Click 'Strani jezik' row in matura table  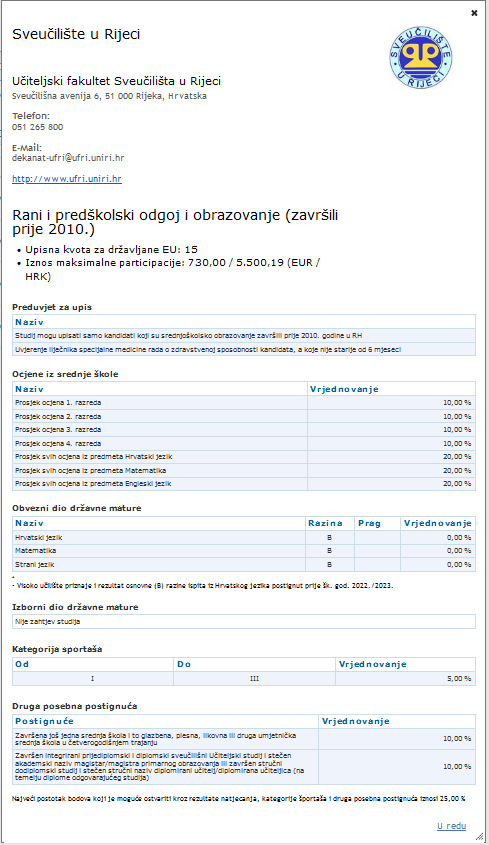click(244, 564)
